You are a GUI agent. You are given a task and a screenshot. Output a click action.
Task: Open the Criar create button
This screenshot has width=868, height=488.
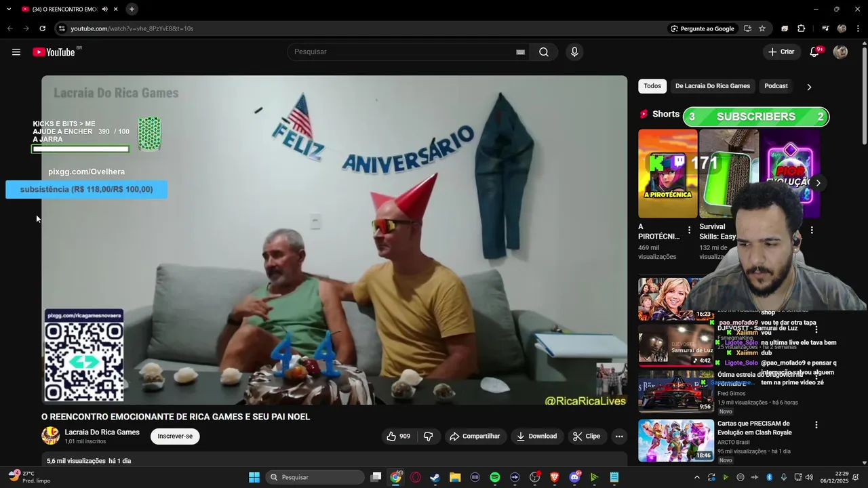(x=781, y=52)
